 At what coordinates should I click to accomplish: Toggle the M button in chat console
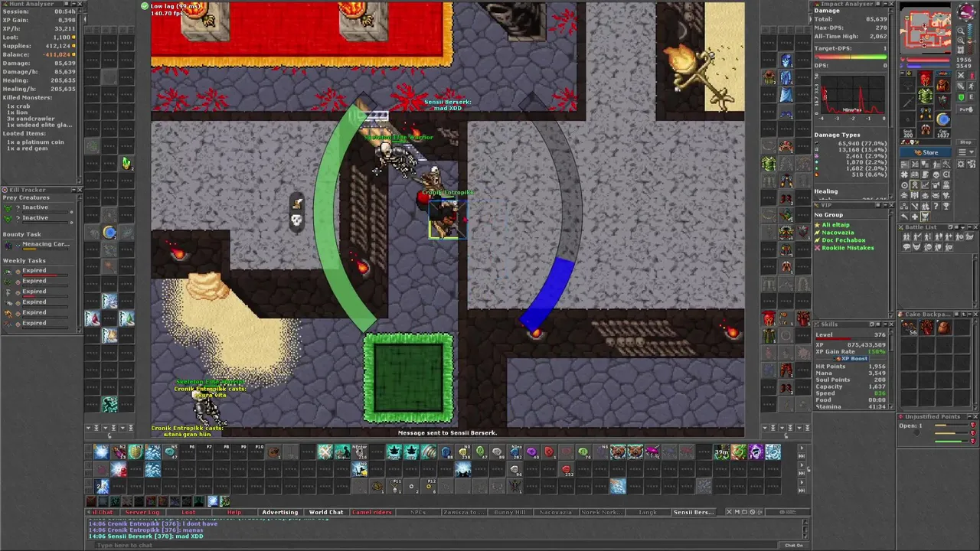tap(739, 512)
